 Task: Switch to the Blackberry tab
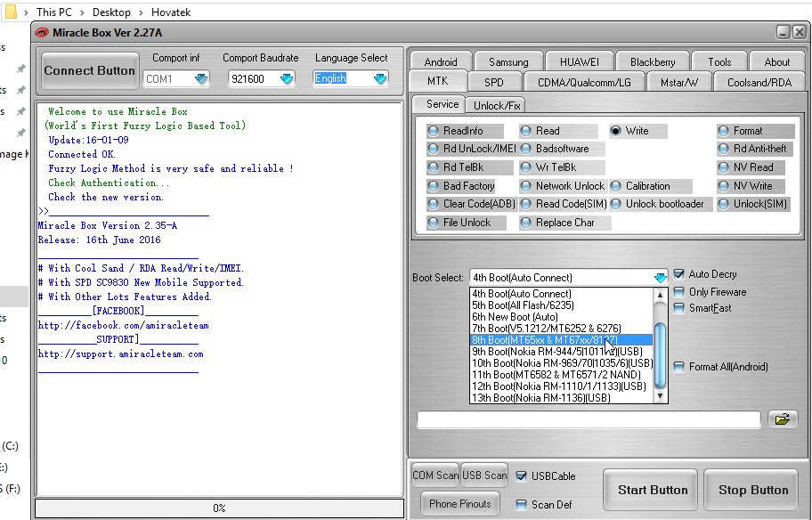(x=653, y=61)
